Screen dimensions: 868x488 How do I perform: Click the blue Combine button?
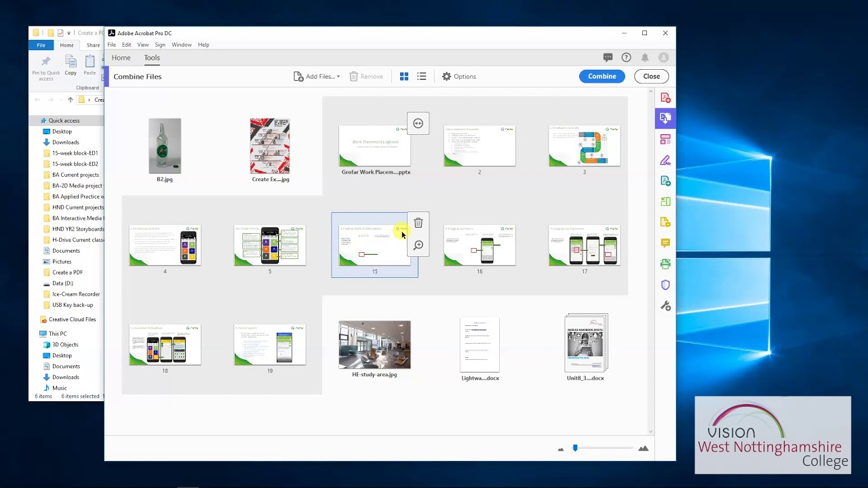(602, 77)
